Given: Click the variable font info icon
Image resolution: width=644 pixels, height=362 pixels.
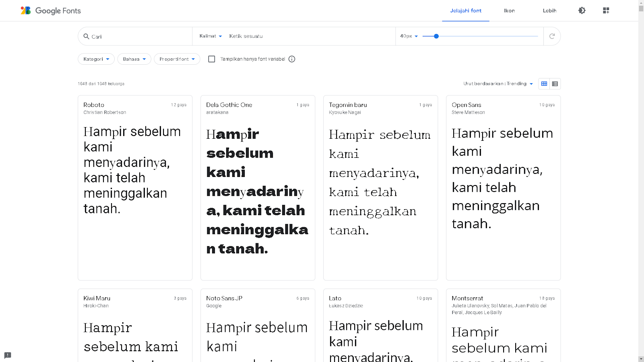Looking at the screenshot, I should (x=292, y=59).
